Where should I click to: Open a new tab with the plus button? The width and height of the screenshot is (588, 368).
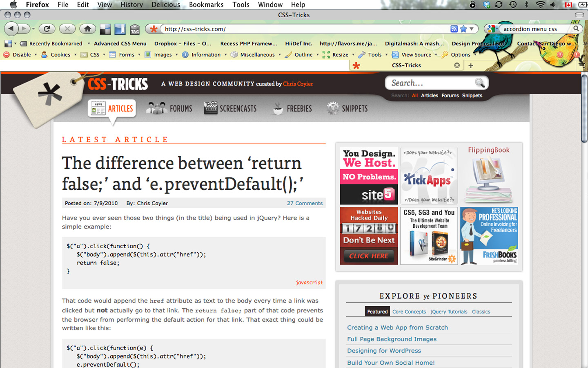(x=471, y=65)
